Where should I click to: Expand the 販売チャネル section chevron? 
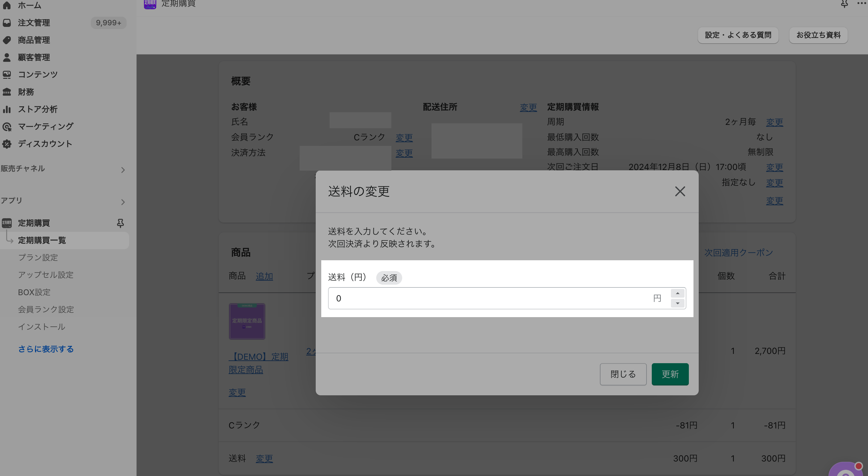click(123, 170)
